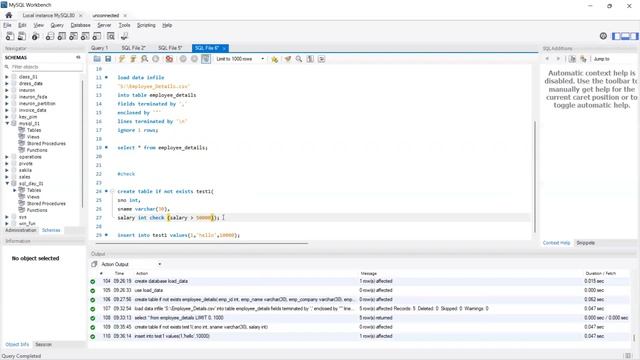
Task: Beautify the SQL with the broom icon
Action: [x=288, y=59]
